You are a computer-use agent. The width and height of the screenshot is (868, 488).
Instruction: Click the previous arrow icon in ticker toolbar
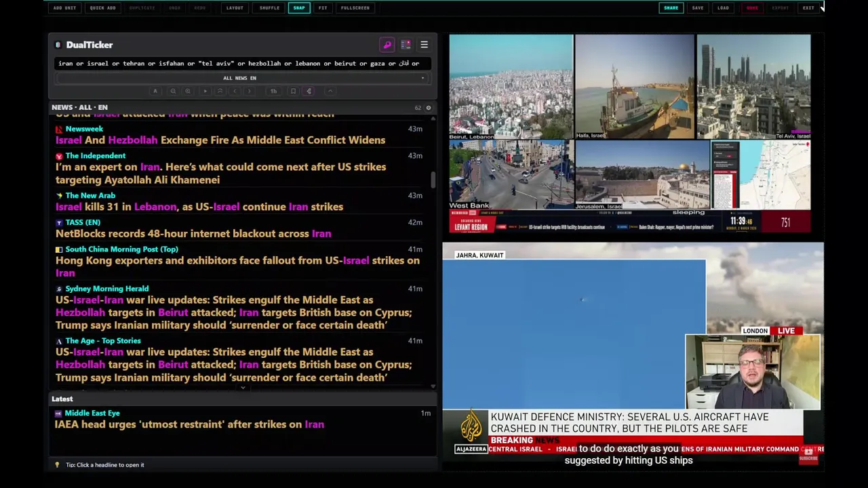(235, 91)
